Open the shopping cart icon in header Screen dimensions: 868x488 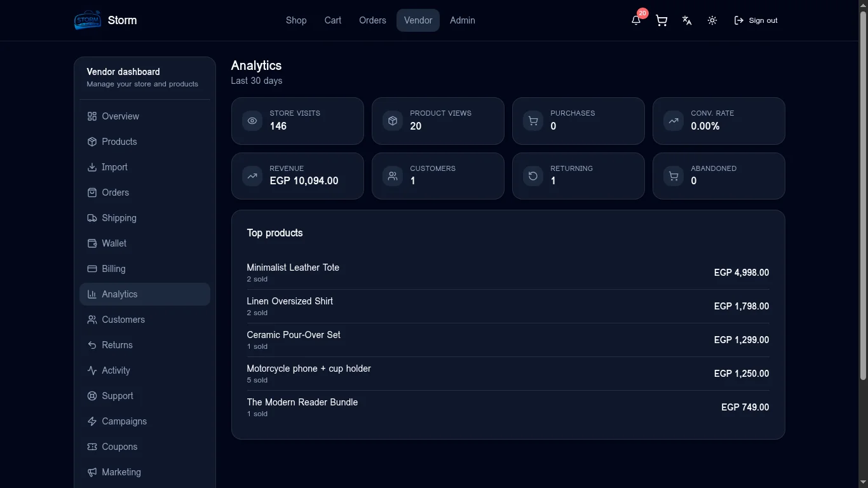pyautogui.click(x=661, y=20)
